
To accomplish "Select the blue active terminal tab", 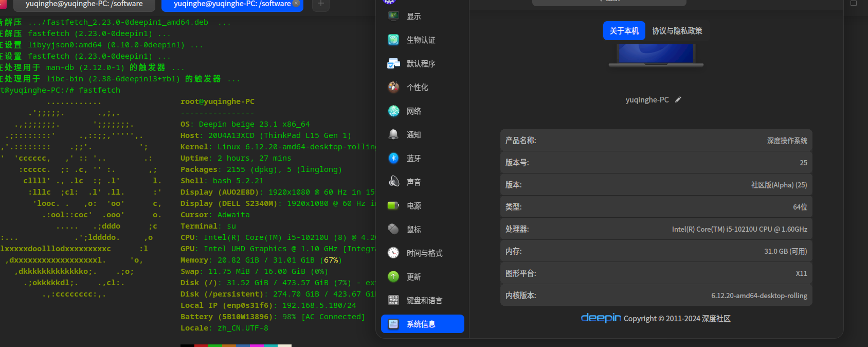I will click(x=232, y=5).
